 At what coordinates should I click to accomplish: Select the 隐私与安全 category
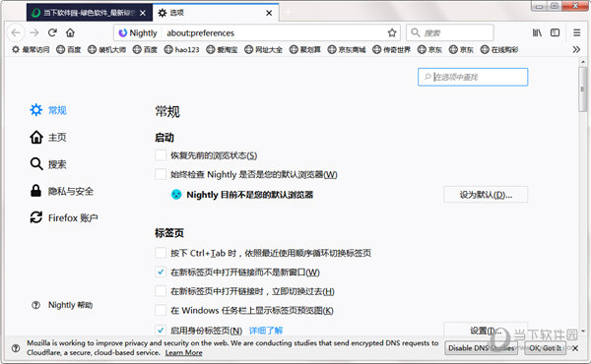click(62, 191)
